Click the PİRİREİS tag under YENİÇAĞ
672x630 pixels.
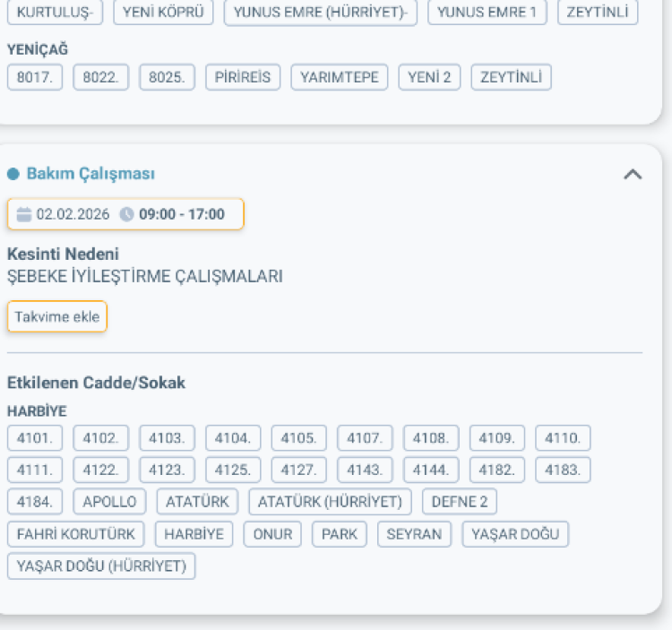click(243, 77)
